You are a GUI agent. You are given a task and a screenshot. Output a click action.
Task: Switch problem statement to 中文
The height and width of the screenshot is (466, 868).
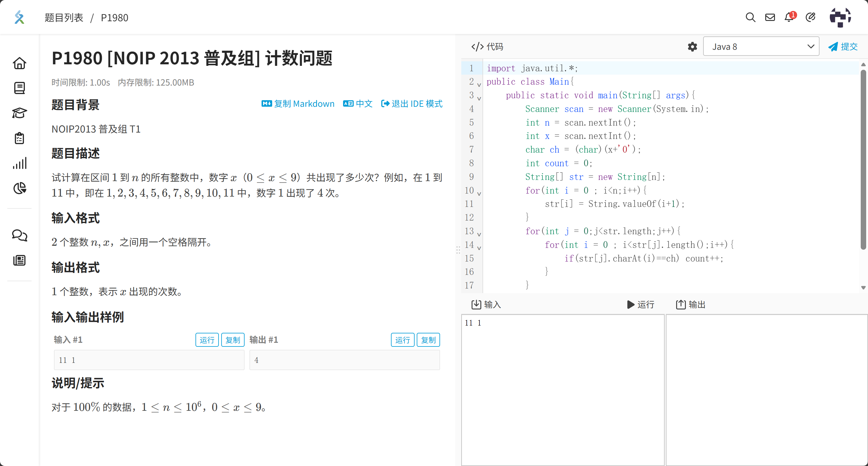tap(358, 103)
